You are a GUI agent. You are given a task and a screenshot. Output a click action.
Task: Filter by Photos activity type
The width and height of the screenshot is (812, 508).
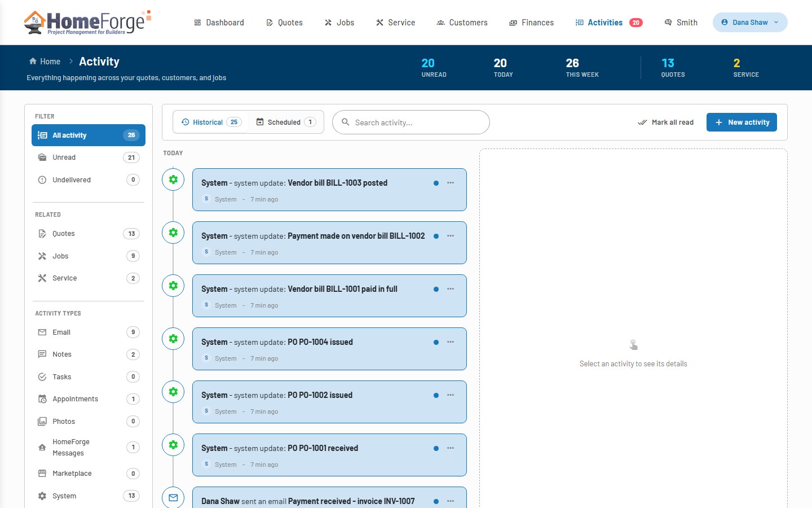click(89, 422)
